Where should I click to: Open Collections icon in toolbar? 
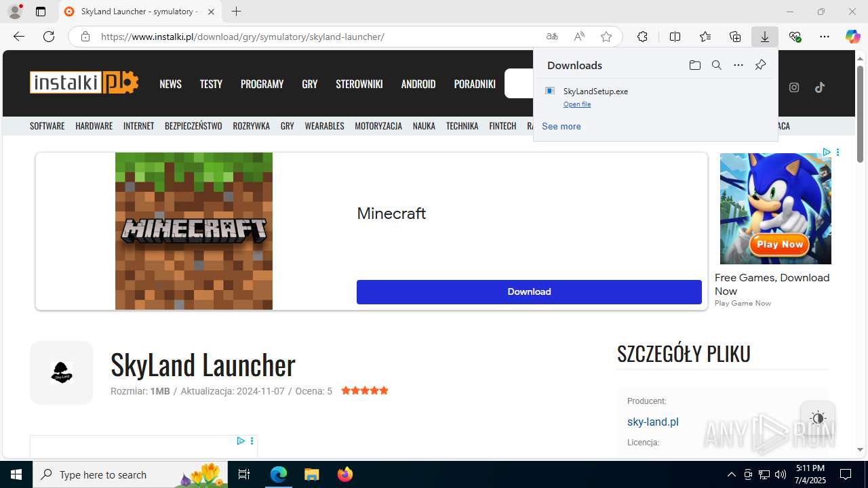(735, 37)
